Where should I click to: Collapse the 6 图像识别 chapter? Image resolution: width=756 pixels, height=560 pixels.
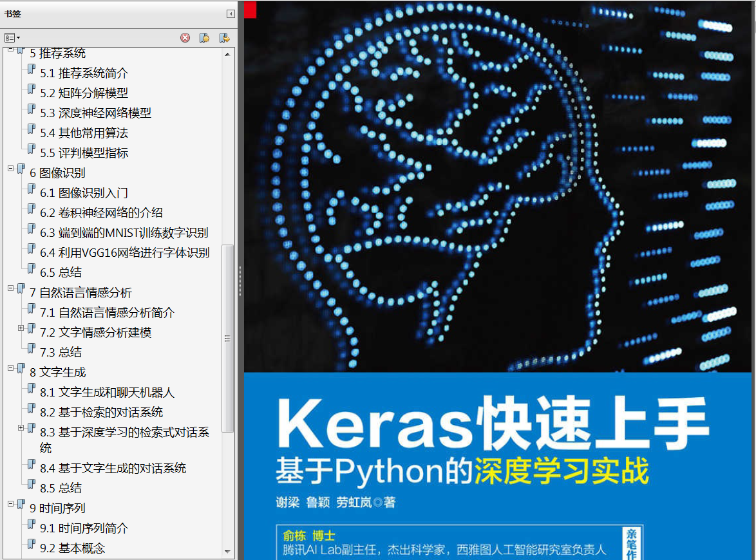[10, 168]
